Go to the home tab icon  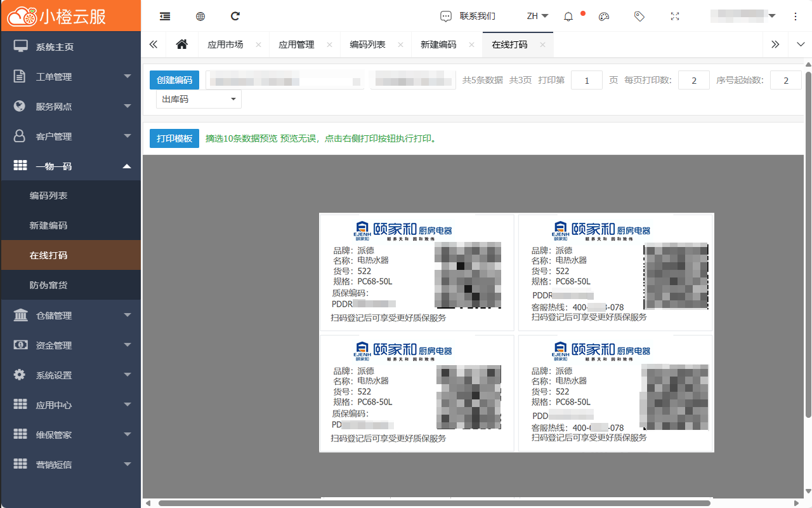click(x=182, y=44)
